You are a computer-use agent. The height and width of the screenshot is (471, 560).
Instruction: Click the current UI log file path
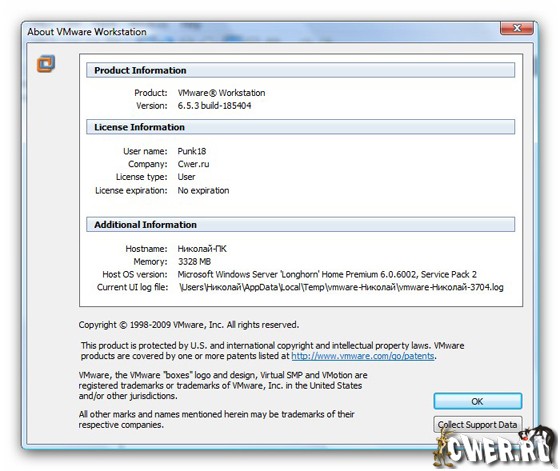pyautogui.click(x=341, y=287)
